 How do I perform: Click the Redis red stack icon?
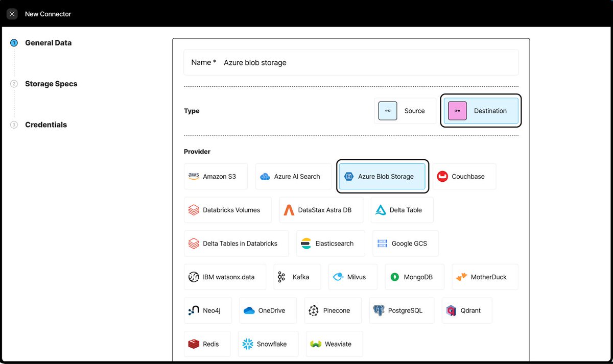pos(194,344)
